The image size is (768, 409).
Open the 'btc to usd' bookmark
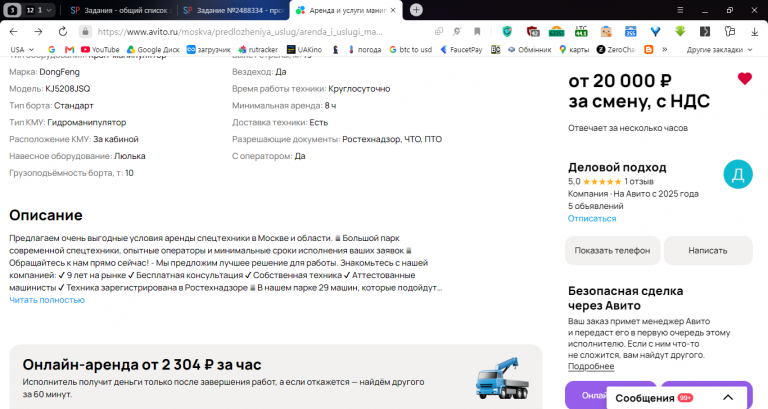[x=410, y=49]
